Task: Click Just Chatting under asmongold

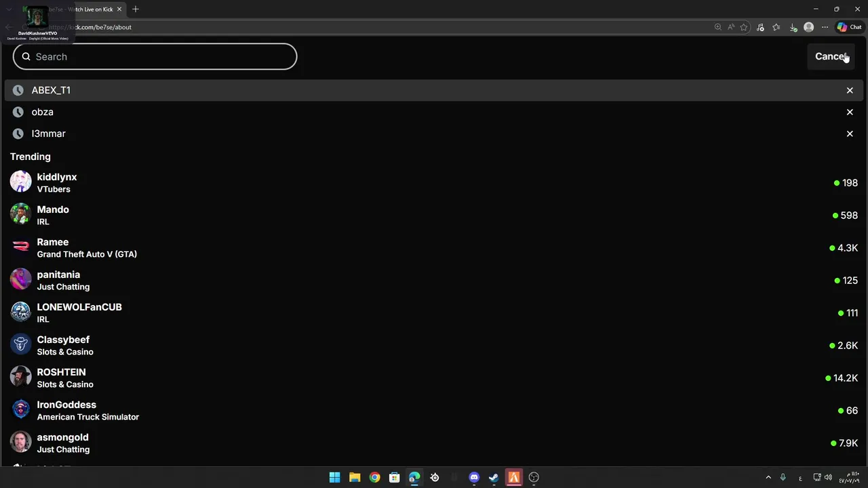Action: click(63, 449)
